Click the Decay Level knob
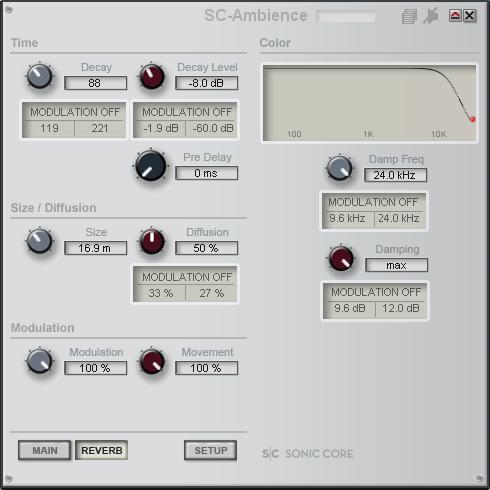 tap(152, 76)
